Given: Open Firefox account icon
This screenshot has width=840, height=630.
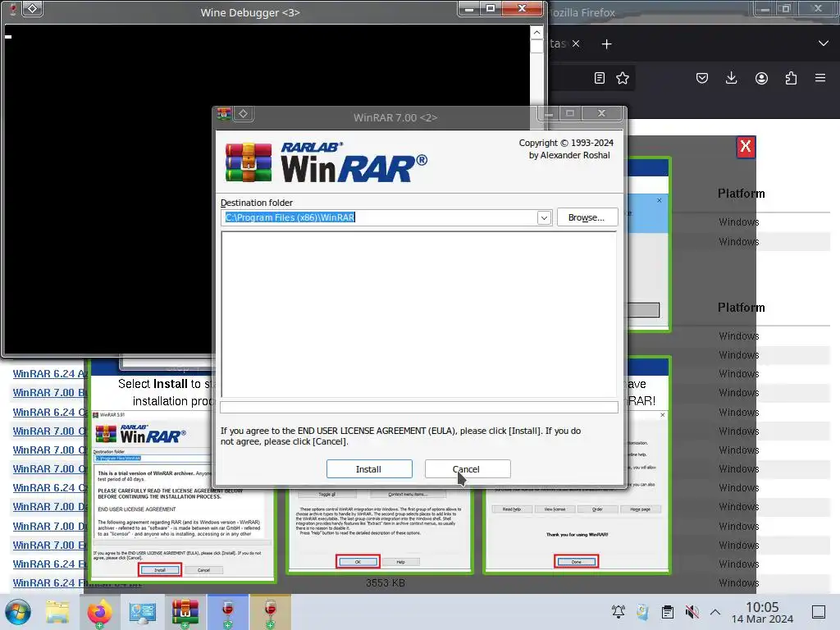Looking at the screenshot, I should pos(761,78).
